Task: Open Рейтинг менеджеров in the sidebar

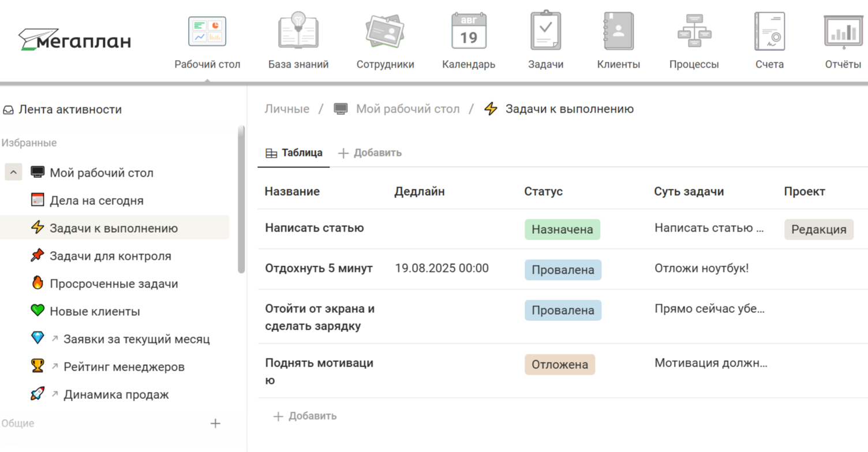Action: (x=124, y=367)
